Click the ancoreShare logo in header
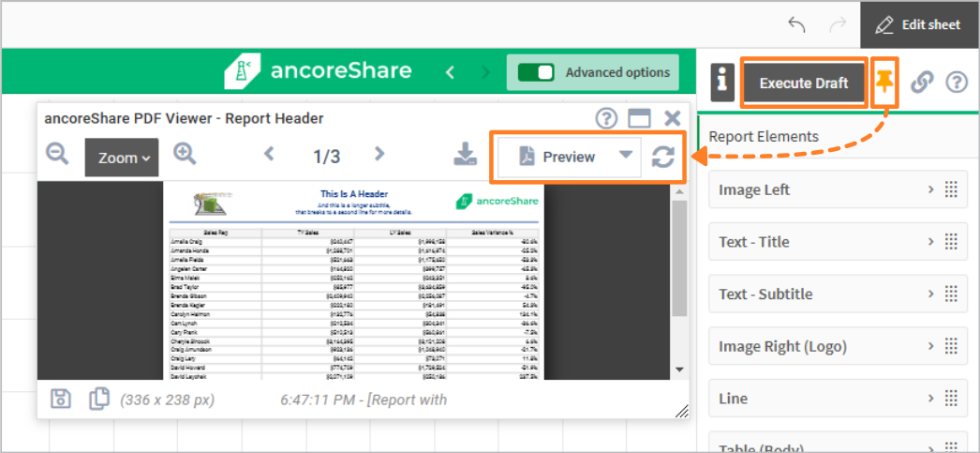This screenshot has height=453, width=980. point(319,71)
